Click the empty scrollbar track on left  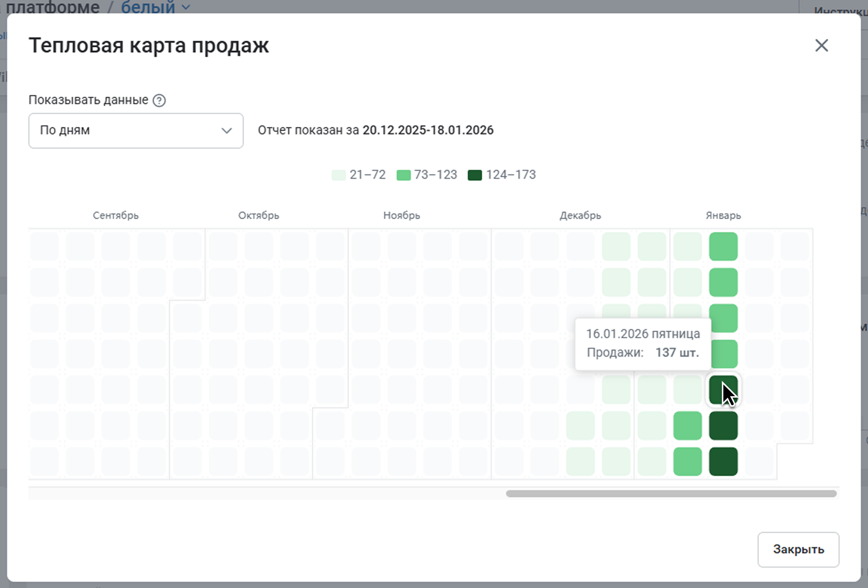(x=267, y=494)
